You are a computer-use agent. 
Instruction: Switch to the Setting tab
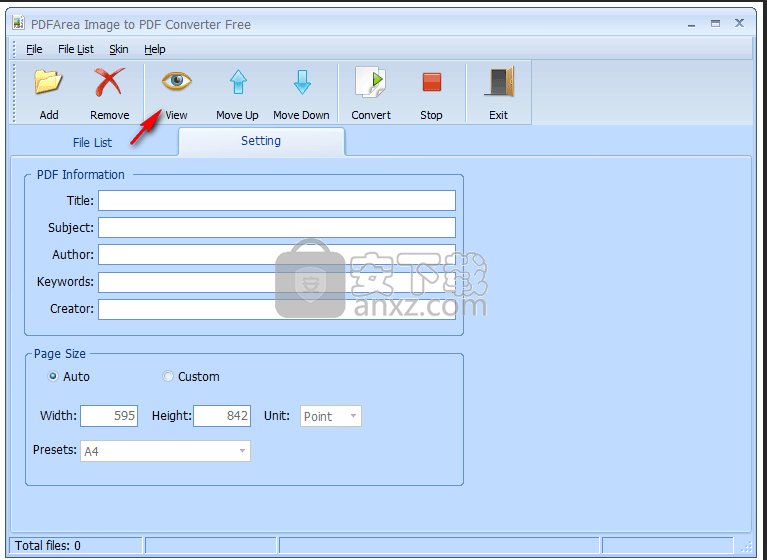[x=261, y=141]
